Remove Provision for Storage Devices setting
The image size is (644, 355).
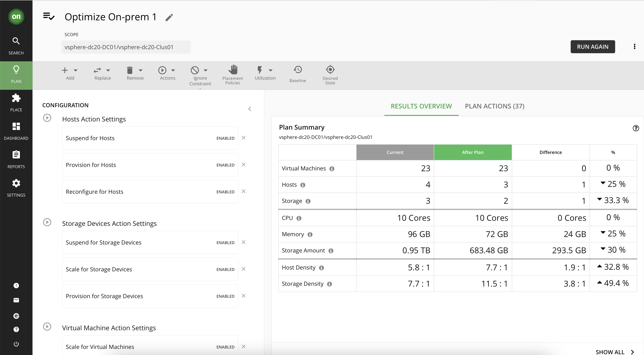(x=244, y=296)
